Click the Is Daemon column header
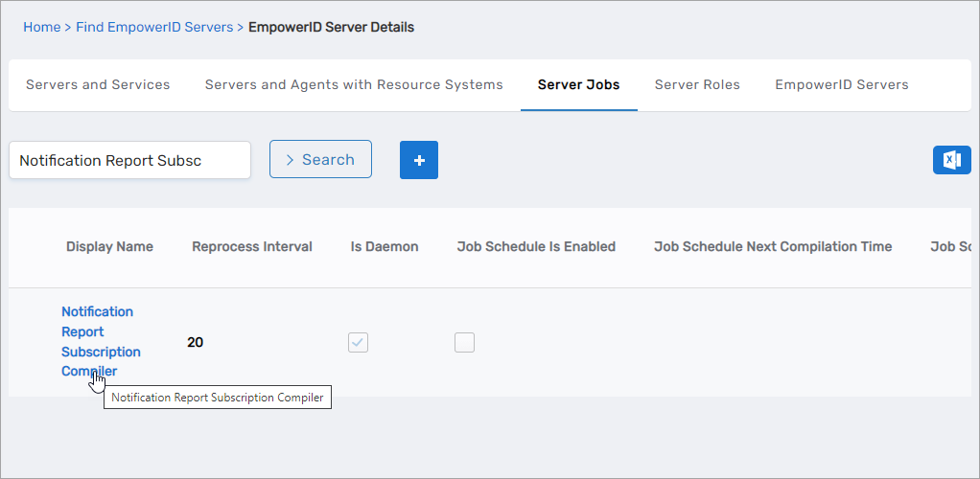This screenshot has width=980, height=479. click(385, 246)
